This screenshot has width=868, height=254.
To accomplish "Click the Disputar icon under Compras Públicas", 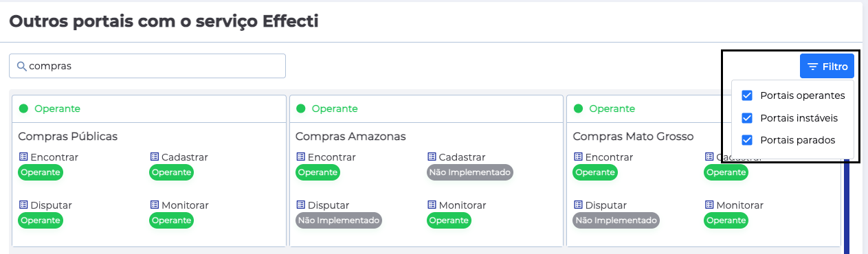I will tap(23, 205).
